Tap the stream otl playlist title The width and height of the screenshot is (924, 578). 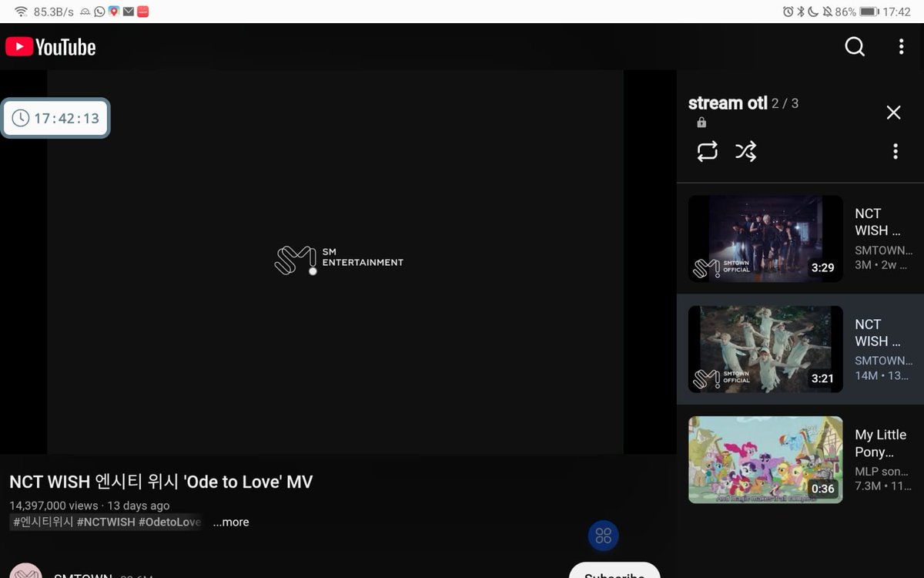(728, 103)
